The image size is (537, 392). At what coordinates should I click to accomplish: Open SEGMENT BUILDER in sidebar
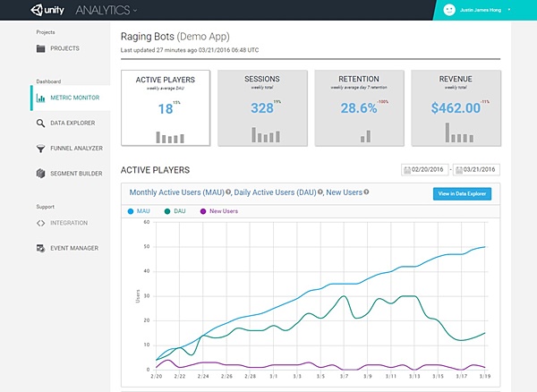tap(76, 174)
